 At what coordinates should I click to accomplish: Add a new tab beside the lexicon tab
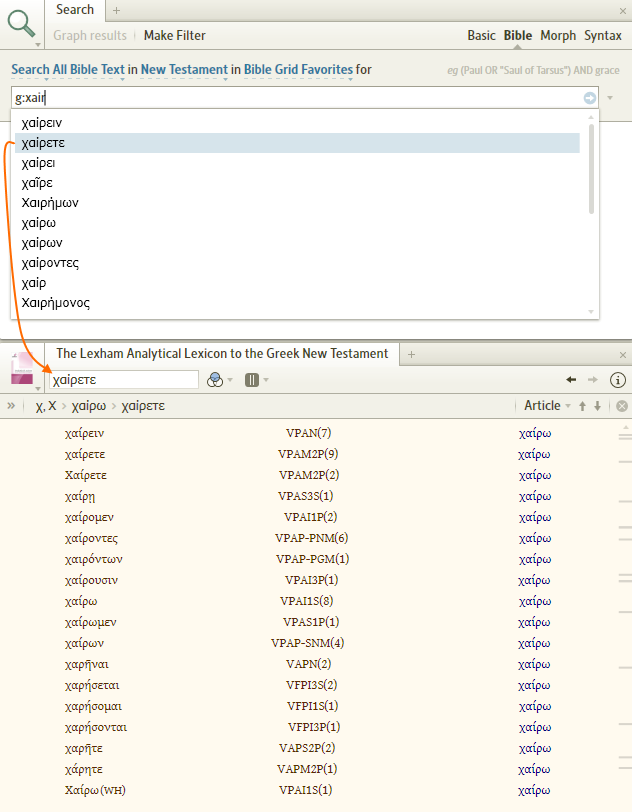(411, 355)
